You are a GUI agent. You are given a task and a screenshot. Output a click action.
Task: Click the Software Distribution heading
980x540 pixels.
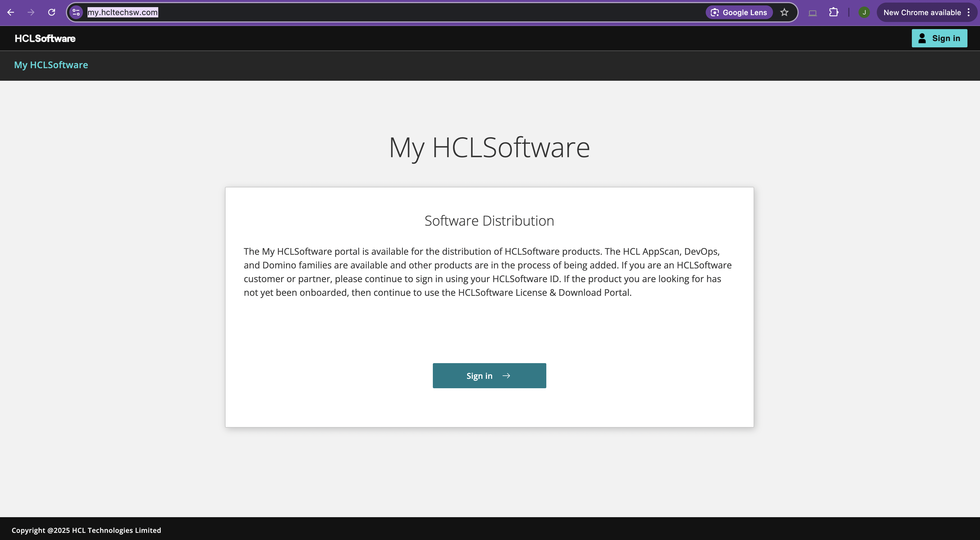[x=489, y=221]
